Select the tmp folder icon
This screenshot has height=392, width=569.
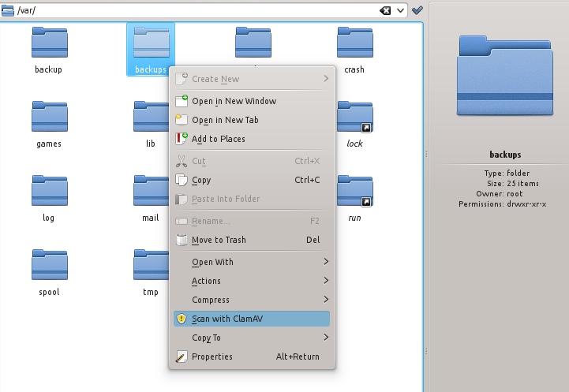151,265
